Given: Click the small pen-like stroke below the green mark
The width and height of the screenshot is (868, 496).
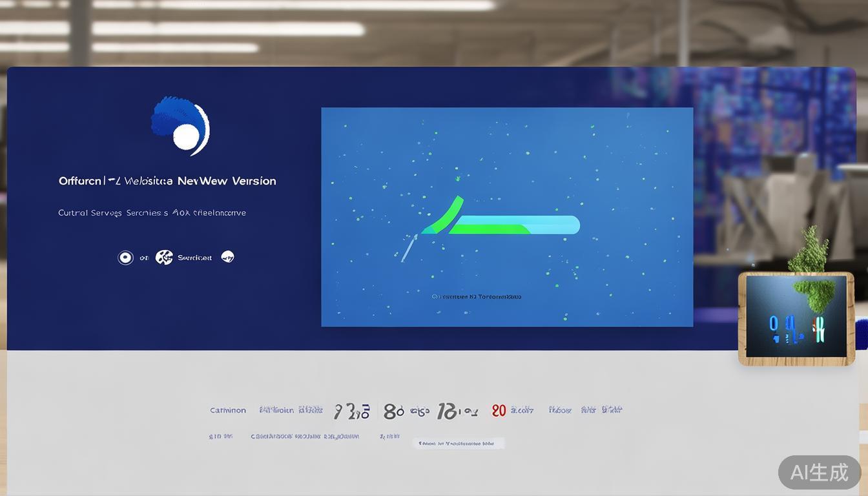Looking at the screenshot, I should pyautogui.click(x=408, y=249).
